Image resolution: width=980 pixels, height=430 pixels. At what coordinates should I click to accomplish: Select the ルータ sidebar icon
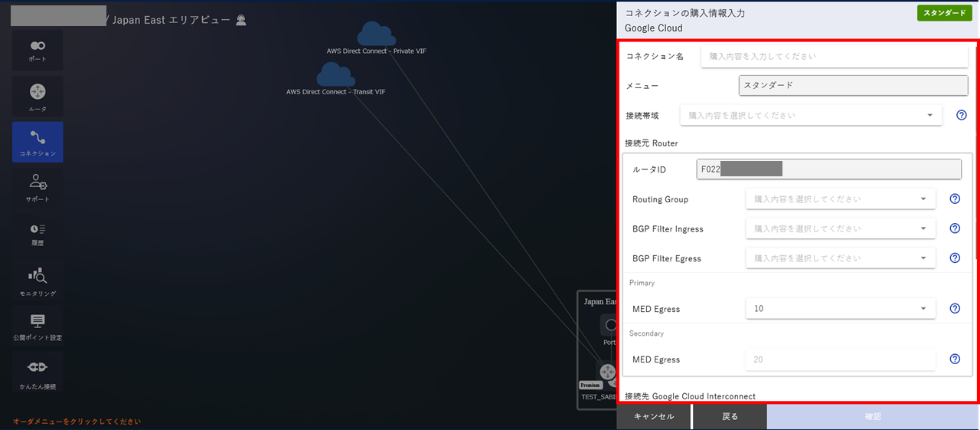[x=38, y=97]
